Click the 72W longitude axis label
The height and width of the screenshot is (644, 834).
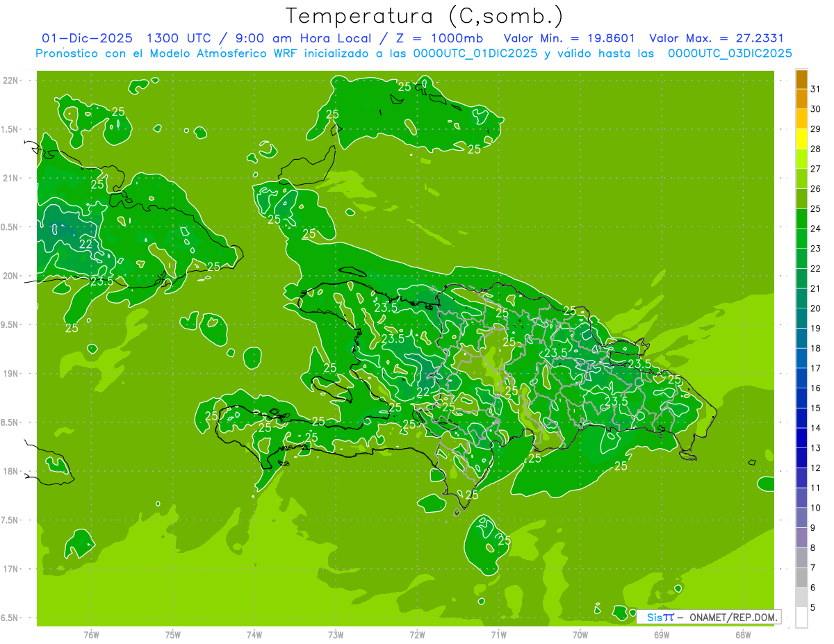tap(417, 635)
